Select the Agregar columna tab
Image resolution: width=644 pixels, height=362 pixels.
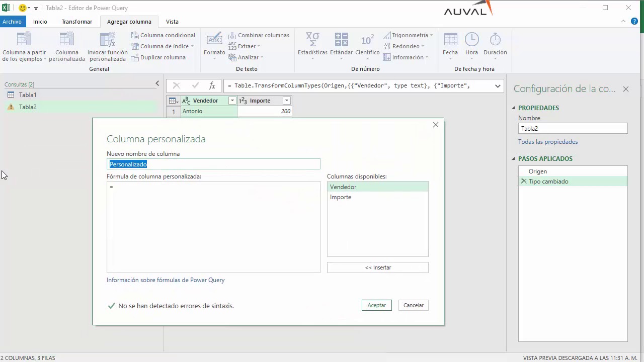tap(129, 22)
